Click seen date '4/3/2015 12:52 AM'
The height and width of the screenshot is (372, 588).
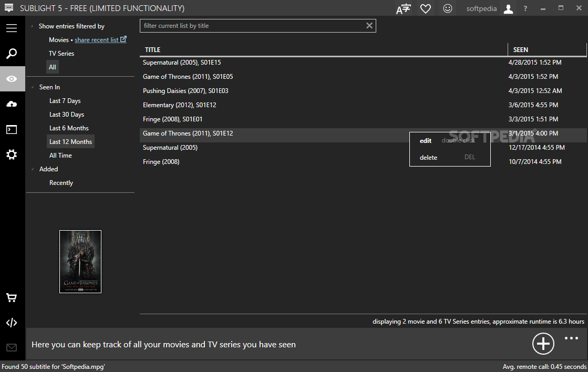[x=535, y=91]
